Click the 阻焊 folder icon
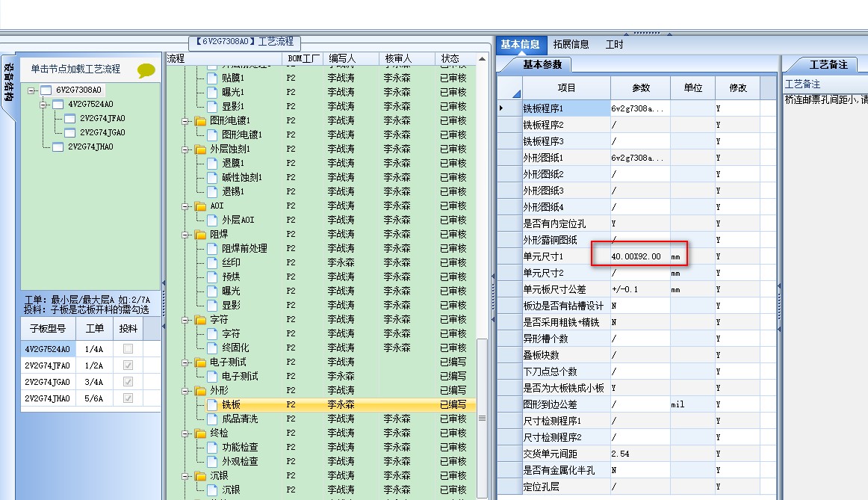 [x=200, y=235]
